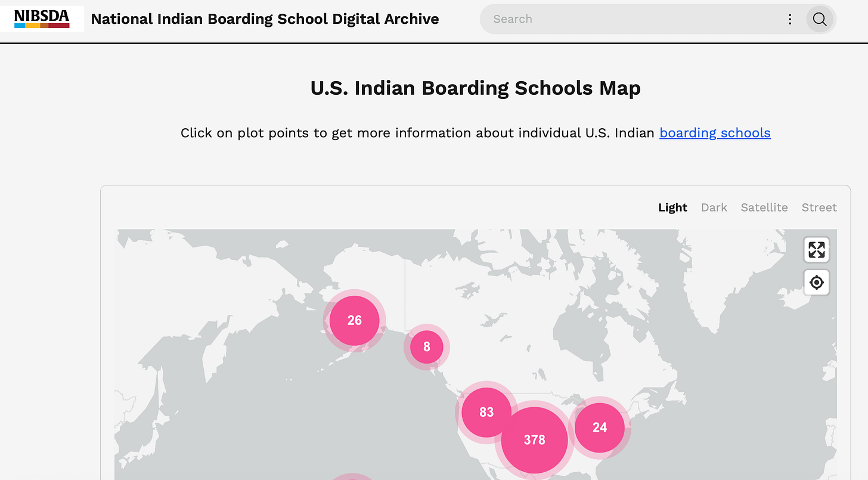
Task: Open National Indian Boarding School Digital Archive title
Action: tap(265, 19)
